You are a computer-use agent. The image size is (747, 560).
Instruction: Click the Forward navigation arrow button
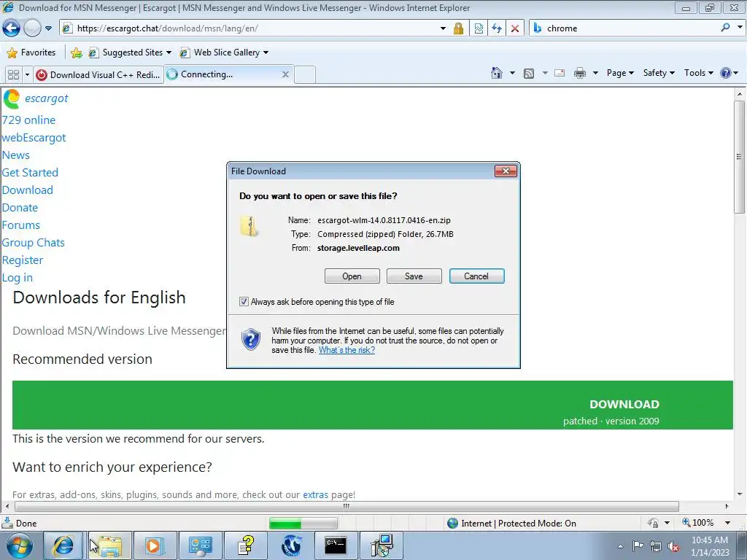(32, 28)
